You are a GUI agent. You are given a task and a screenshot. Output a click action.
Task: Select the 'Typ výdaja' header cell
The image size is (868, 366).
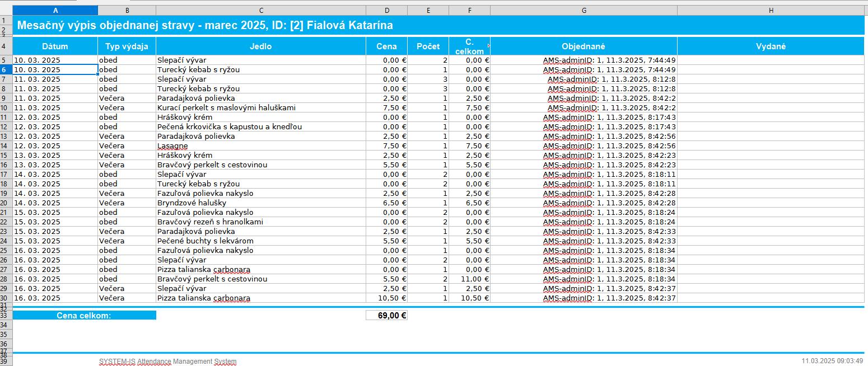click(x=127, y=46)
